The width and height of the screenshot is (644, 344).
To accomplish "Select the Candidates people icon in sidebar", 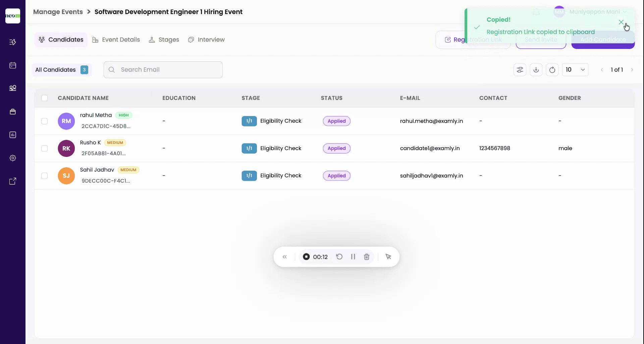I will [13, 88].
